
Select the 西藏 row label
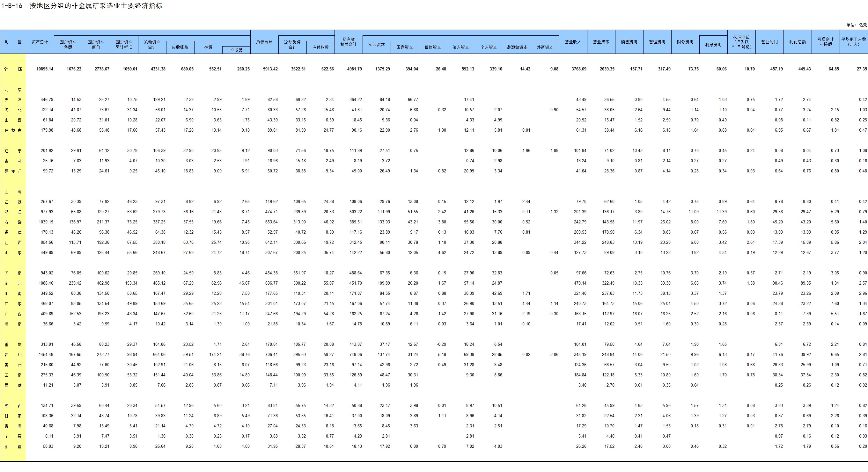coord(13,385)
